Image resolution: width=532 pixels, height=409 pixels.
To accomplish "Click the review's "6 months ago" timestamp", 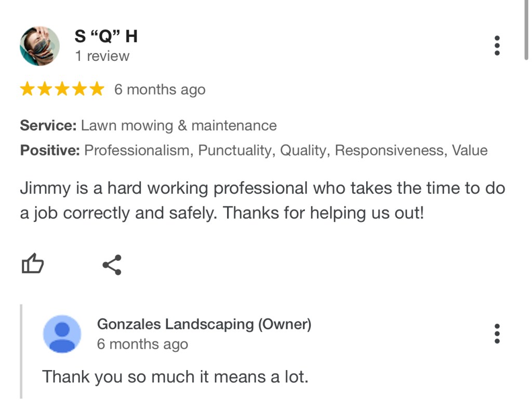I will click(160, 89).
